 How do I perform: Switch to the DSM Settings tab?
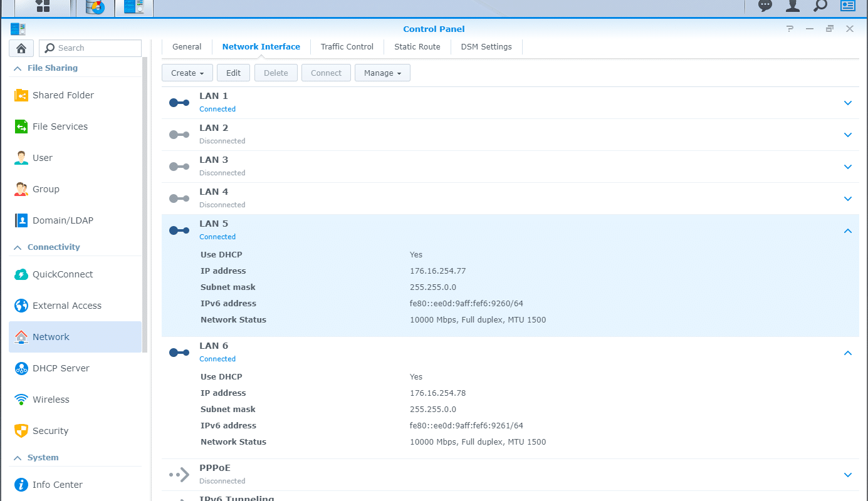point(486,47)
